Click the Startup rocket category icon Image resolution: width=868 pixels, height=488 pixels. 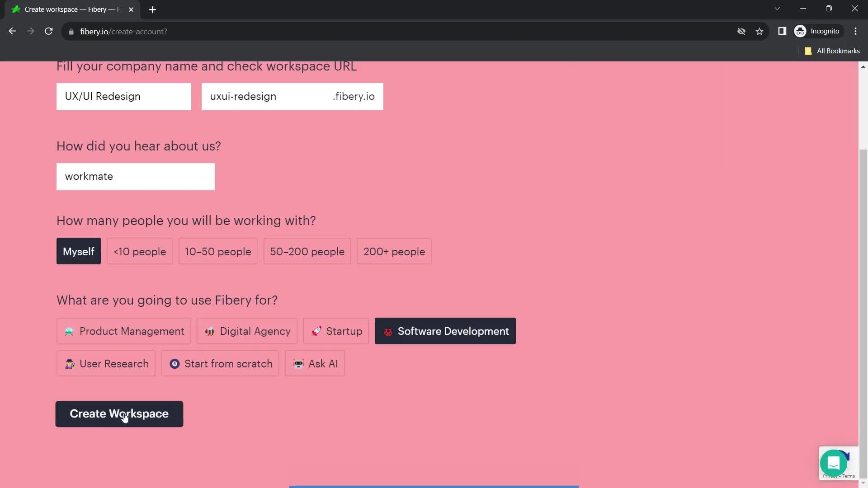316,331
